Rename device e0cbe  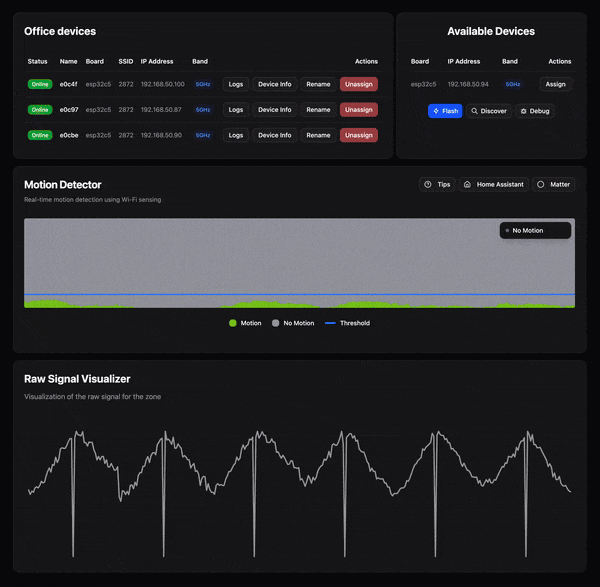318,135
